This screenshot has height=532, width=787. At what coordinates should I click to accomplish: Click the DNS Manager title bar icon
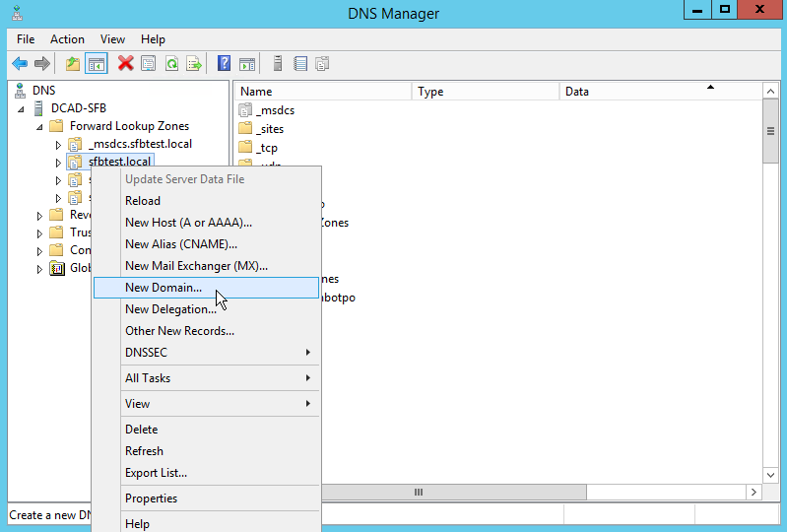click(x=17, y=13)
